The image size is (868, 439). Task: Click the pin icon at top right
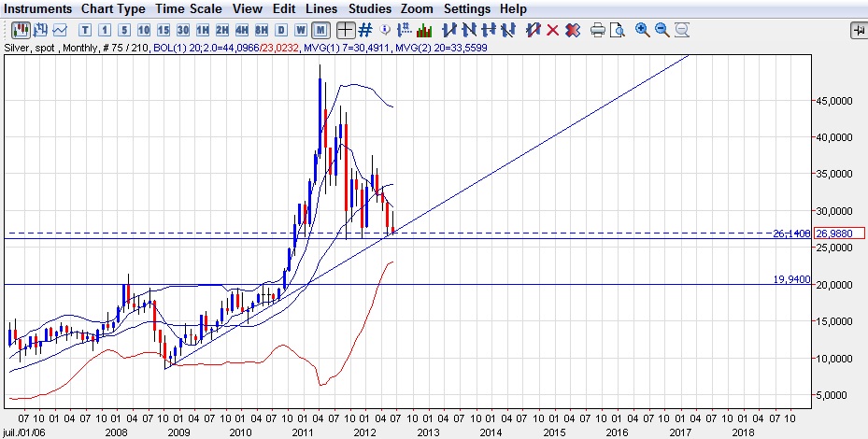[x=858, y=30]
